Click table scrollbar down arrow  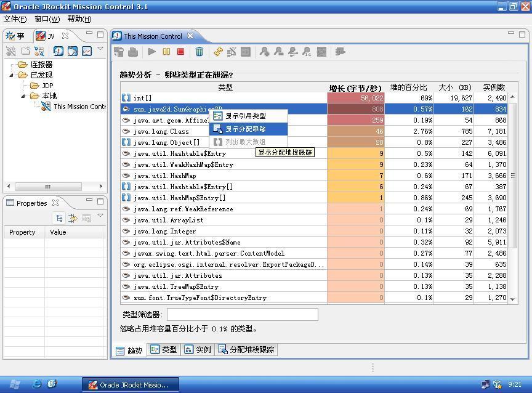click(x=512, y=299)
